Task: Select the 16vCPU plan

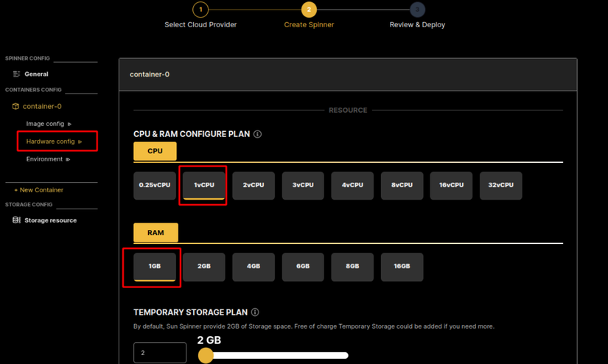Action: click(x=451, y=186)
